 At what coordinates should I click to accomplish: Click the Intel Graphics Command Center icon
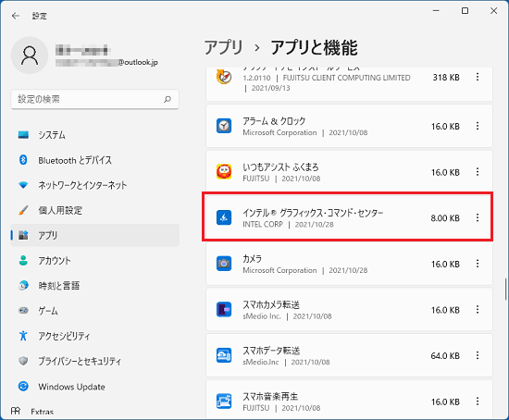point(224,217)
